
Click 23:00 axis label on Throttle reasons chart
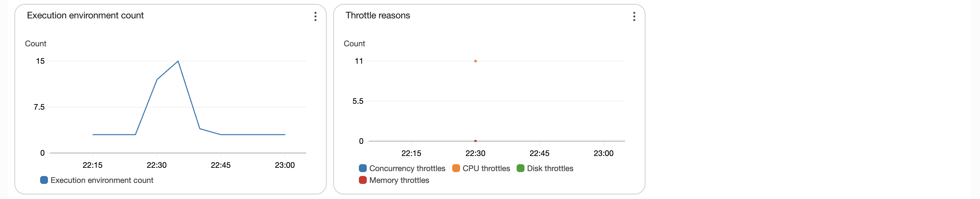[603, 153]
